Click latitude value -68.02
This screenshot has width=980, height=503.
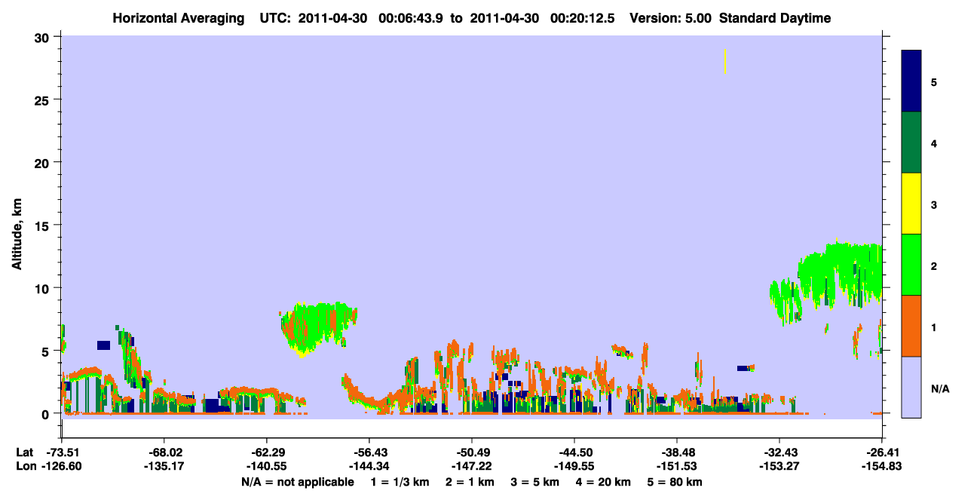pyautogui.click(x=164, y=452)
